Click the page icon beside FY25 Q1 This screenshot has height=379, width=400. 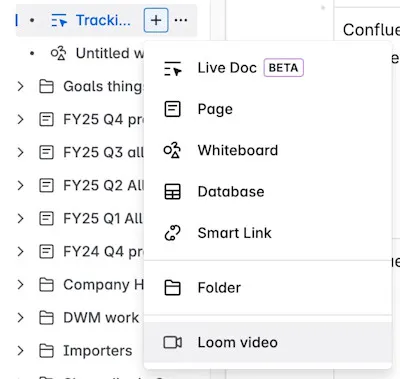coord(46,218)
